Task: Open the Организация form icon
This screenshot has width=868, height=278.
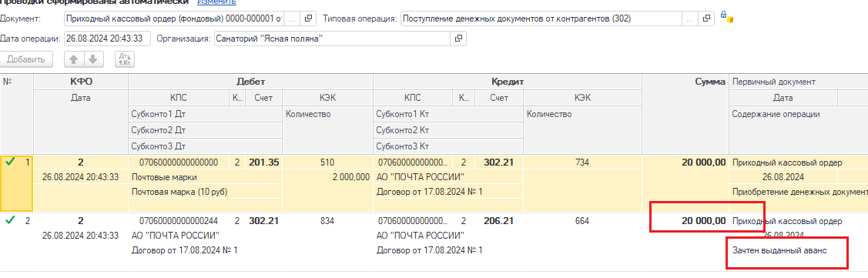Action: (x=458, y=39)
